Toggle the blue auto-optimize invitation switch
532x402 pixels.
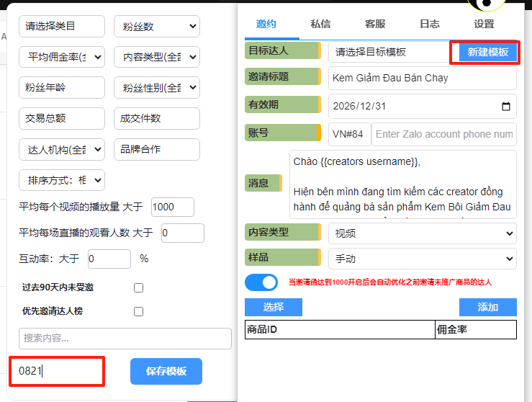(x=261, y=282)
